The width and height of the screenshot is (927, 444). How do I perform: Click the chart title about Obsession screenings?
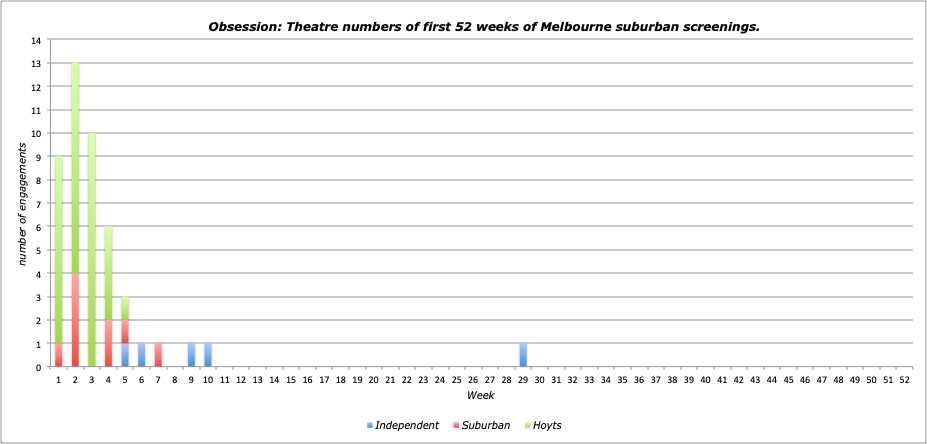click(483, 26)
